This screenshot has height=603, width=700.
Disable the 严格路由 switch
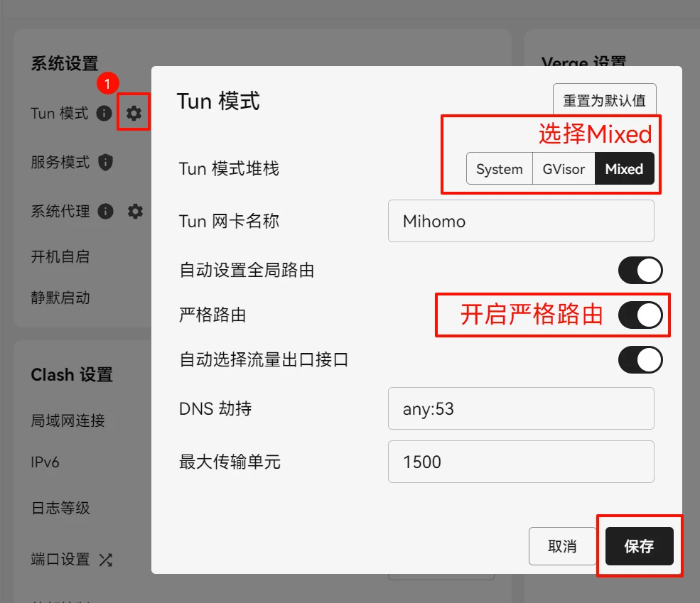pyautogui.click(x=640, y=315)
